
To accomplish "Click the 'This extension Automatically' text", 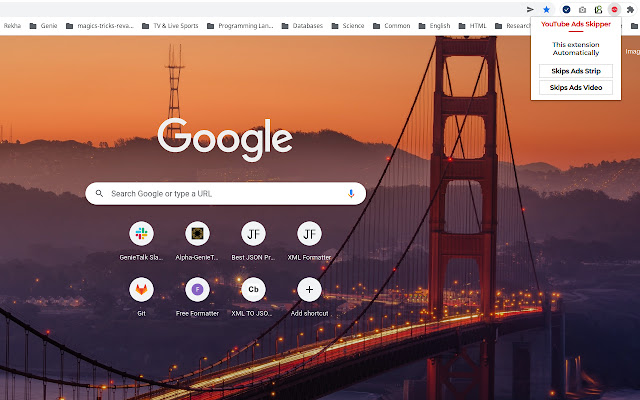I will point(576,49).
